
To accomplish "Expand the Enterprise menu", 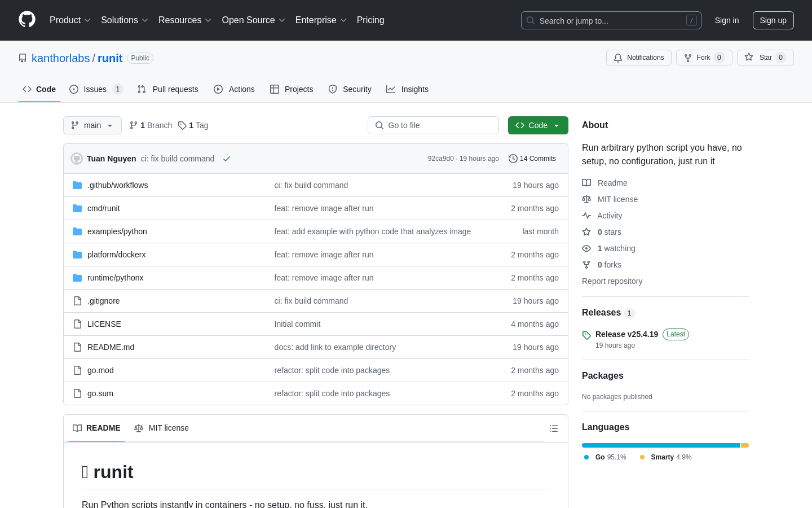I will click(321, 20).
